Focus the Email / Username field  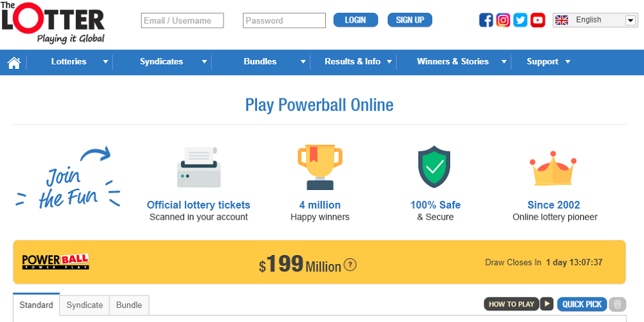click(182, 21)
